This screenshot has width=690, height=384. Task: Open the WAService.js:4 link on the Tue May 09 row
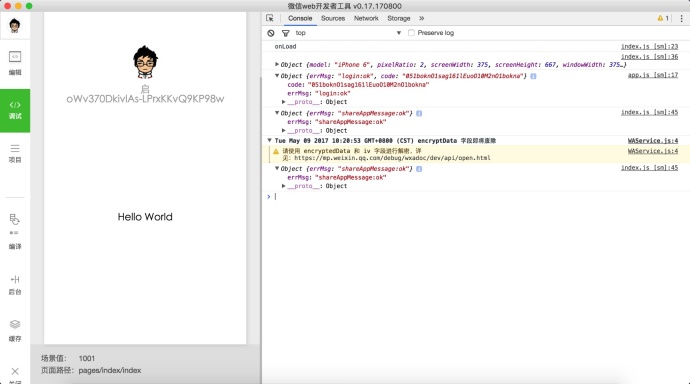pyautogui.click(x=653, y=141)
